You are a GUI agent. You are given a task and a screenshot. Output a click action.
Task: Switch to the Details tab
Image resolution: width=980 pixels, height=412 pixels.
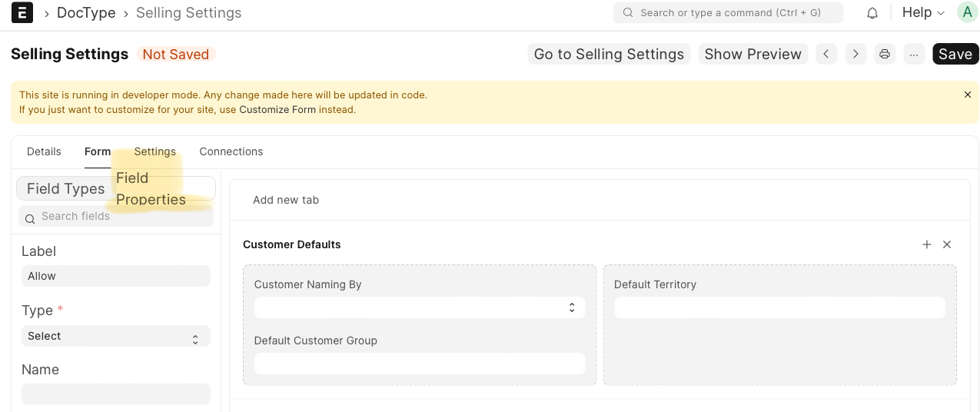pos(44,151)
